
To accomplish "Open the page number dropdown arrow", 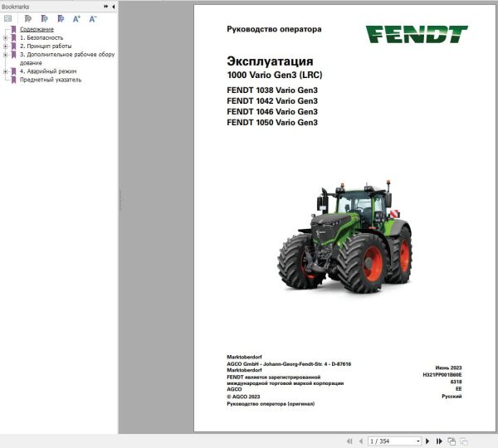I will click(x=418, y=441).
